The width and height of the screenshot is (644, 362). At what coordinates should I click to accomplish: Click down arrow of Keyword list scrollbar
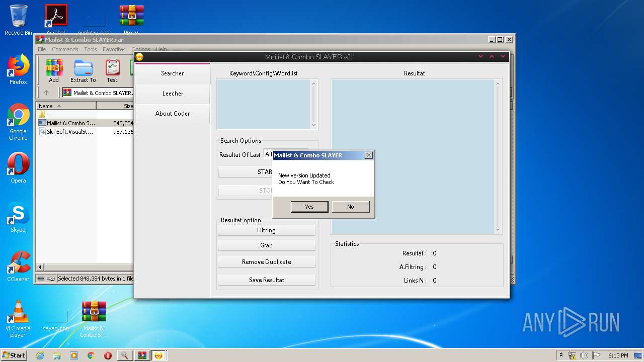[x=314, y=125]
